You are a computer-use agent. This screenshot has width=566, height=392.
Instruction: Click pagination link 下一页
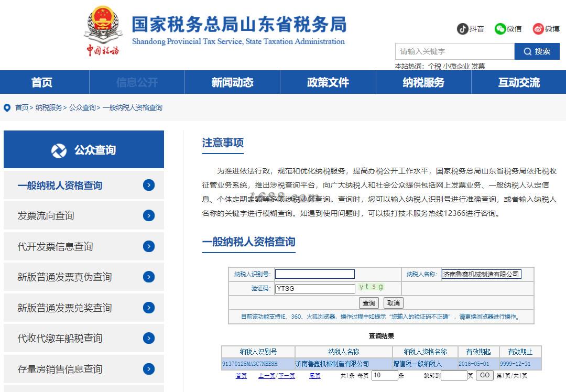click(x=287, y=376)
